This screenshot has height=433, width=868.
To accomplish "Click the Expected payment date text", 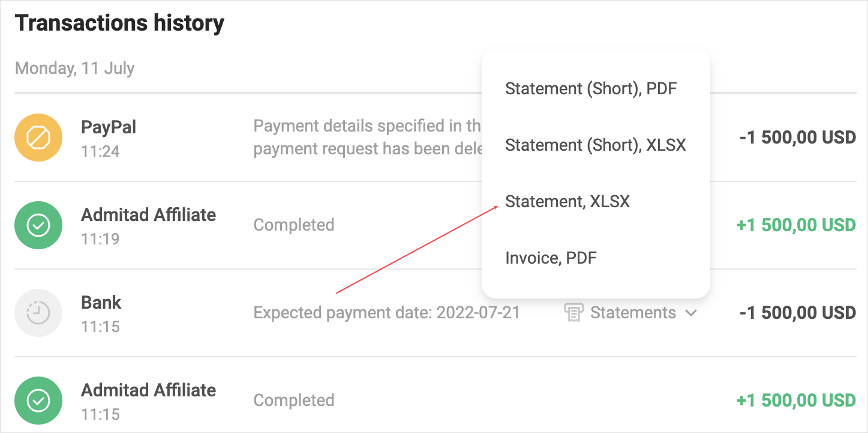I will pyautogui.click(x=386, y=313).
